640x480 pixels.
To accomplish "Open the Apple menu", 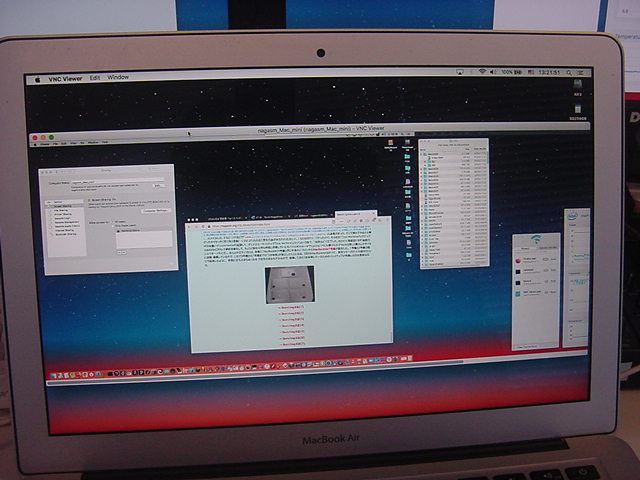I will point(38,80).
